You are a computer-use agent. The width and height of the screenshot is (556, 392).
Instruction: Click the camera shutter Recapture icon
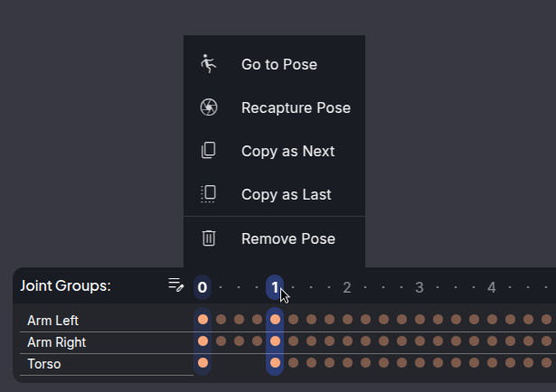pyautogui.click(x=209, y=107)
